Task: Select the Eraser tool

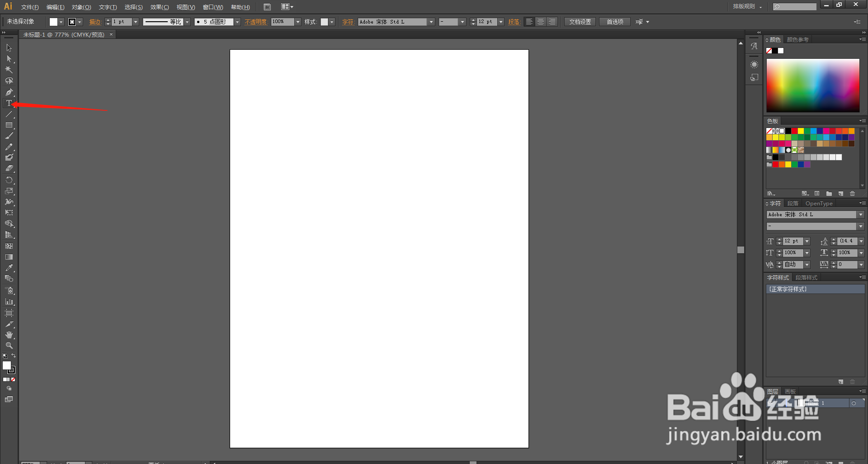Action: (x=9, y=168)
